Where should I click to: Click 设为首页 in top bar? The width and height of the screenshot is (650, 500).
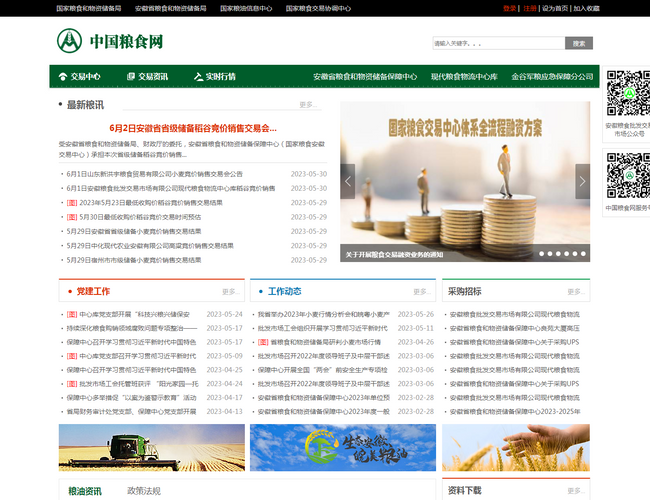coord(555,8)
